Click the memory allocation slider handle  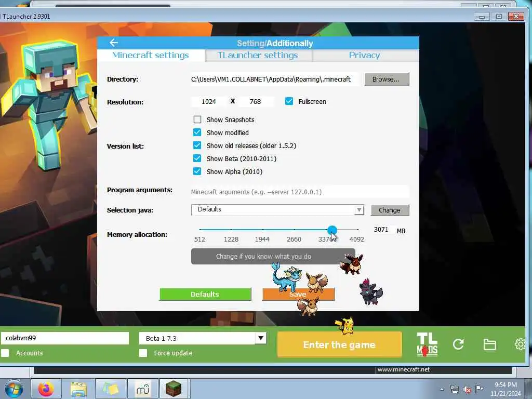click(x=332, y=230)
